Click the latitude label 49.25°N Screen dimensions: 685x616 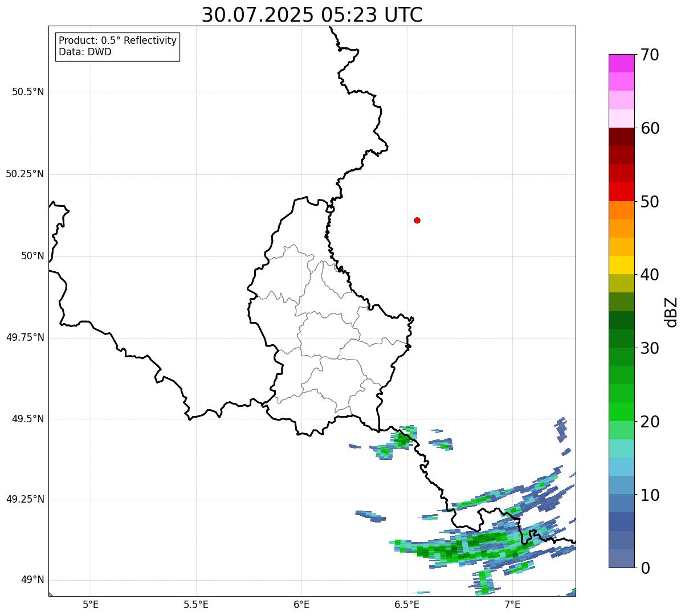point(25,499)
